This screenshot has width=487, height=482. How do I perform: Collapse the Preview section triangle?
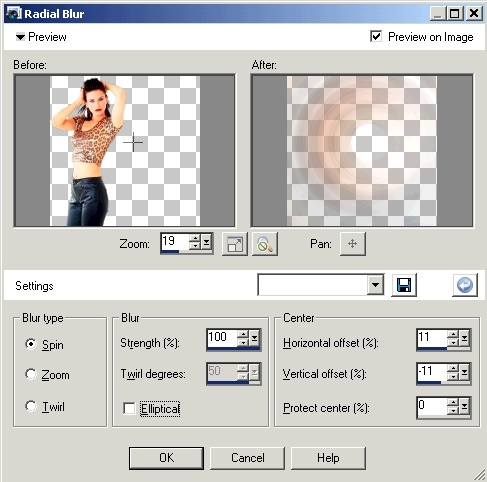pyautogui.click(x=20, y=37)
